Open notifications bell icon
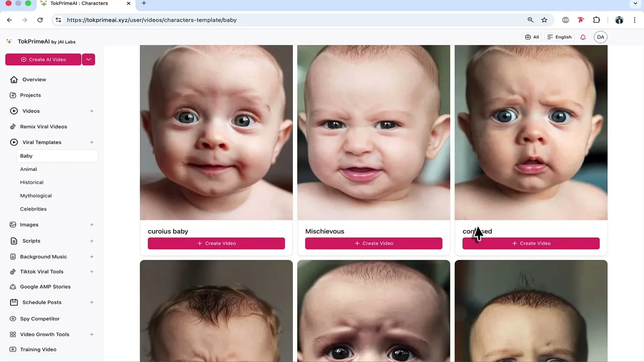Screen dimensions: 644x362 point(583,37)
